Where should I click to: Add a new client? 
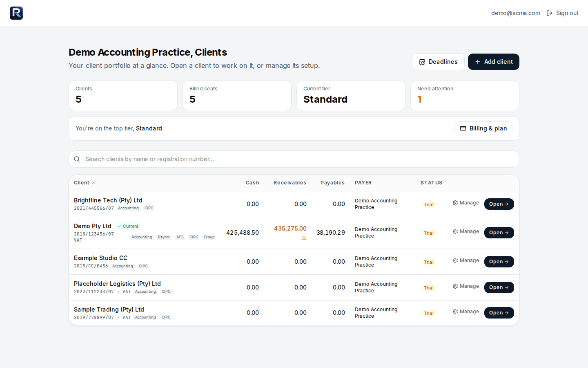click(x=494, y=62)
